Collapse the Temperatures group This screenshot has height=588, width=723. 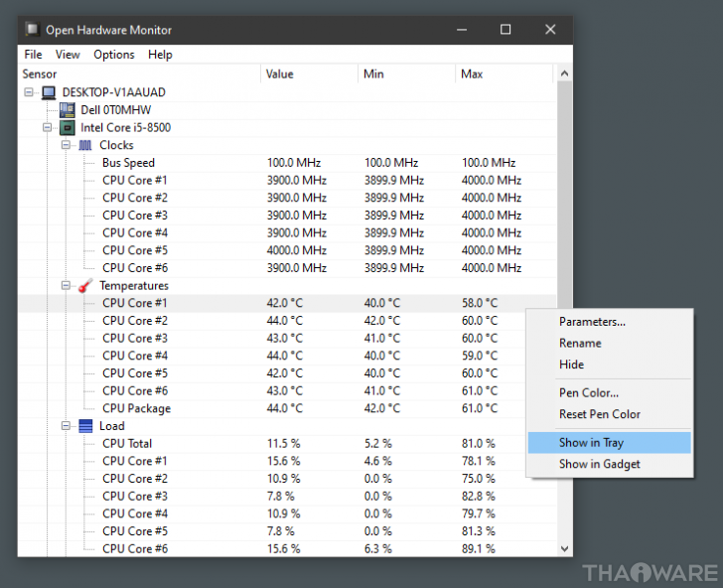coord(66,285)
